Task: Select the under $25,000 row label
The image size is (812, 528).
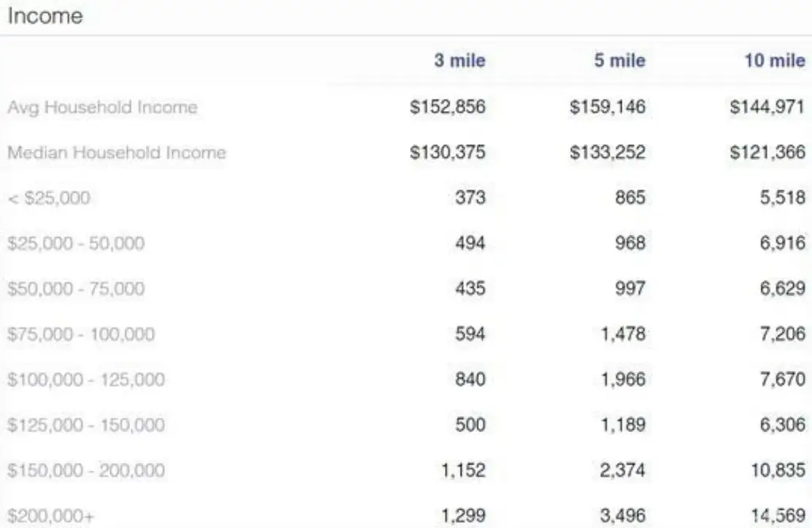Action: coord(48,197)
